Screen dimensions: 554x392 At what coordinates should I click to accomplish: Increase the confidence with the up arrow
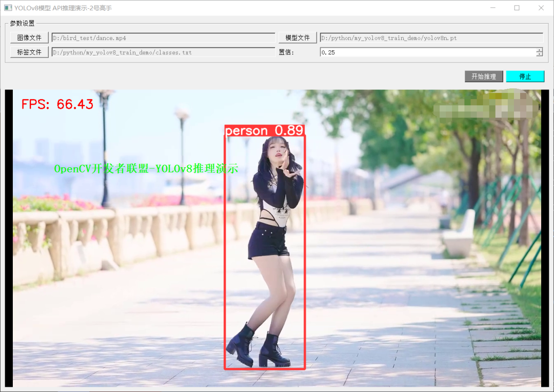539,50
